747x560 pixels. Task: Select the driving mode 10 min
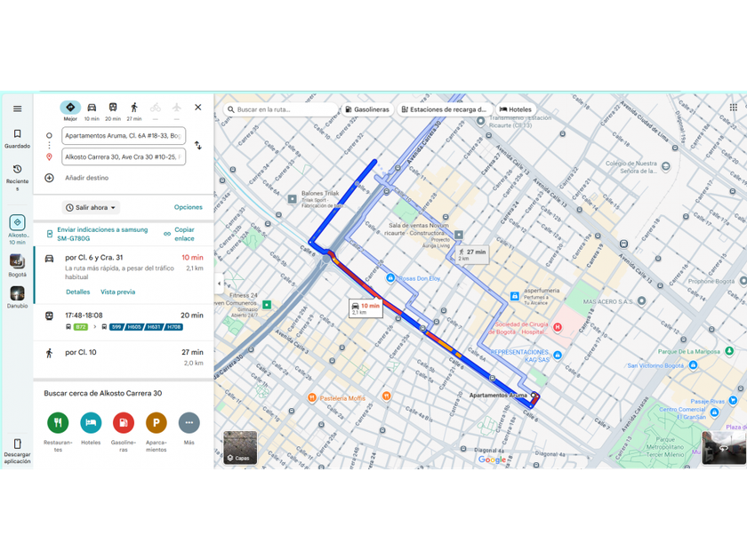(x=92, y=111)
